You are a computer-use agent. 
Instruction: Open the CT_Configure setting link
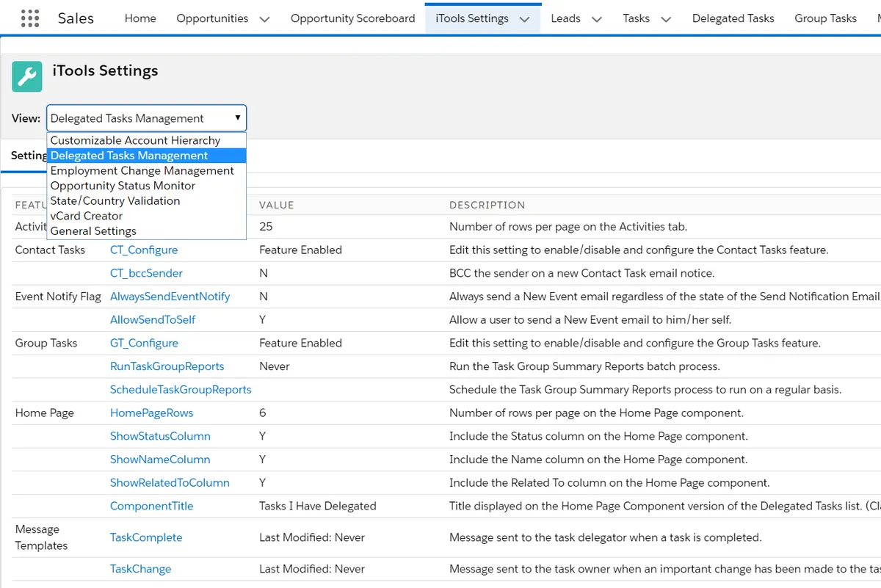point(144,250)
